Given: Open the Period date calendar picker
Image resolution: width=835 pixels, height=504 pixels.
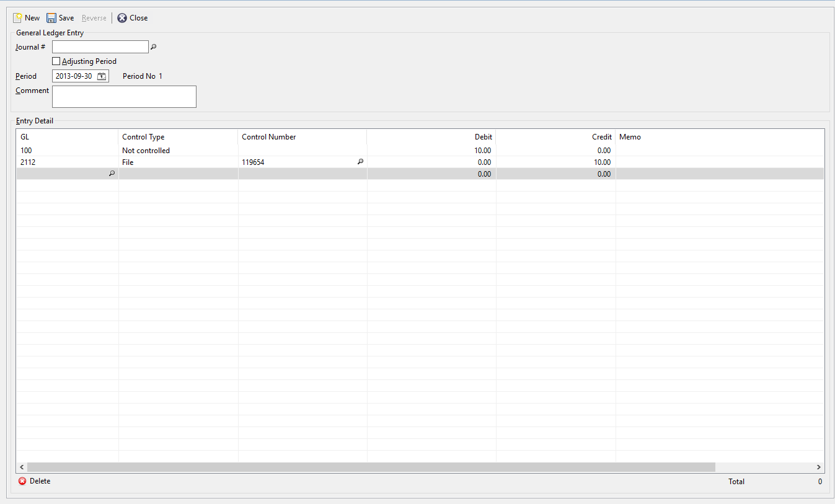Looking at the screenshot, I should point(102,76).
